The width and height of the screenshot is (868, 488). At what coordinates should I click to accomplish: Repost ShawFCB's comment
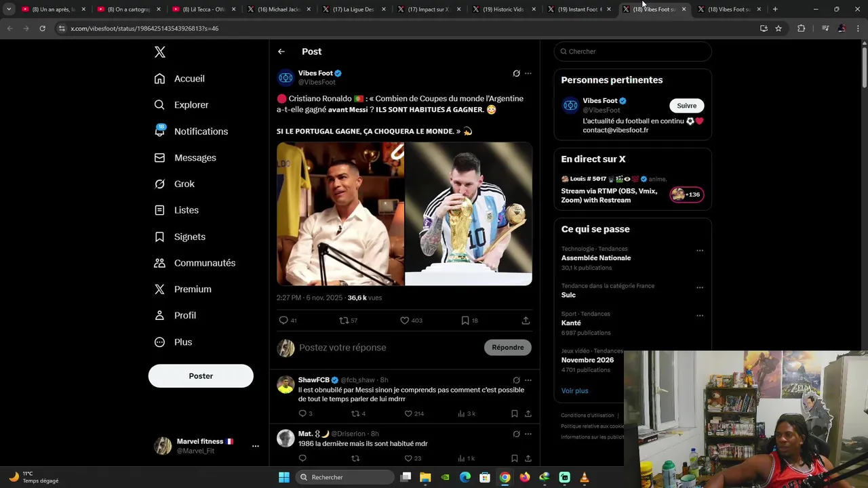pyautogui.click(x=355, y=413)
